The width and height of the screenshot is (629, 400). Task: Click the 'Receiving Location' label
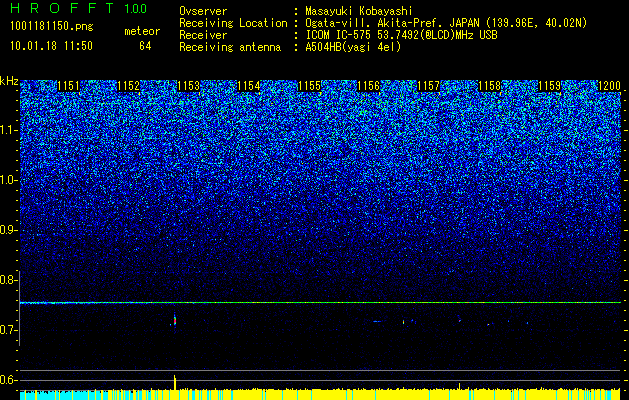[233, 23]
